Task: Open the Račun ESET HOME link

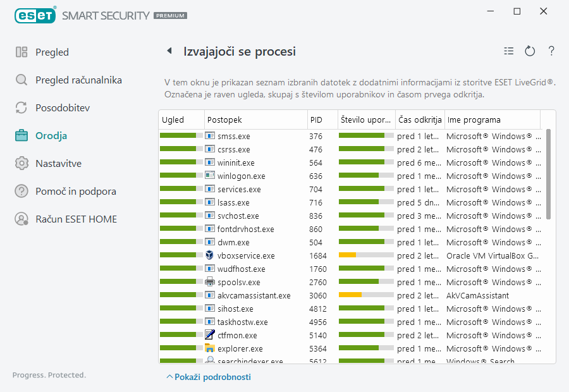Action: tap(76, 219)
